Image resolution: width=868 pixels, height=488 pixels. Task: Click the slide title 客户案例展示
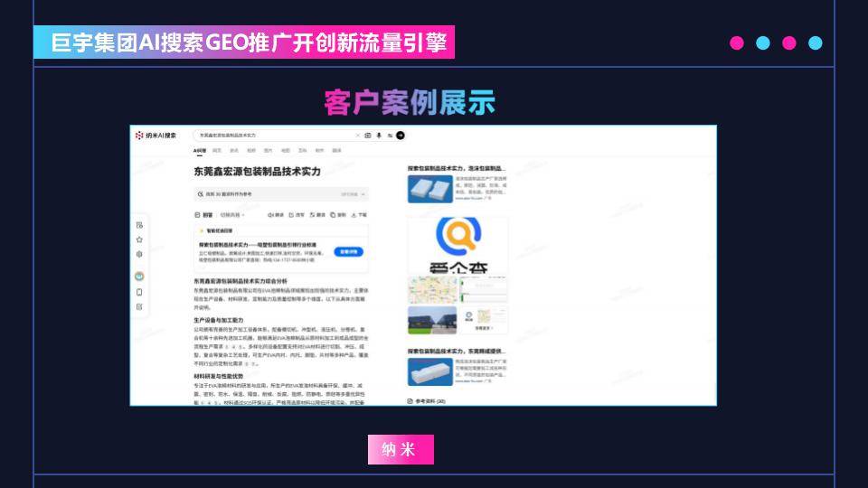pos(410,103)
